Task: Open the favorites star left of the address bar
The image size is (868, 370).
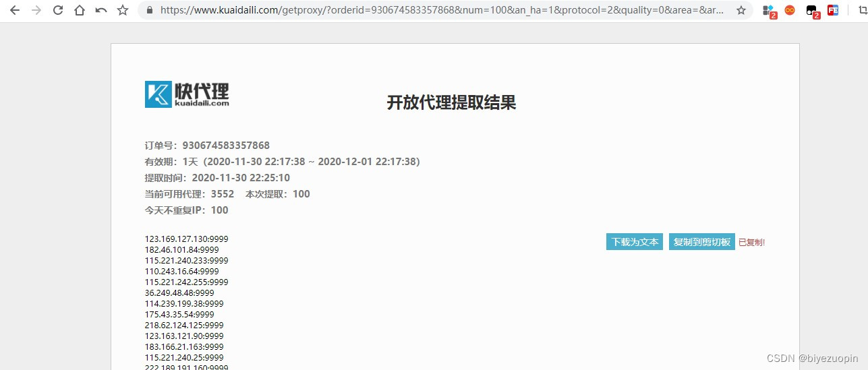Action: (x=123, y=10)
